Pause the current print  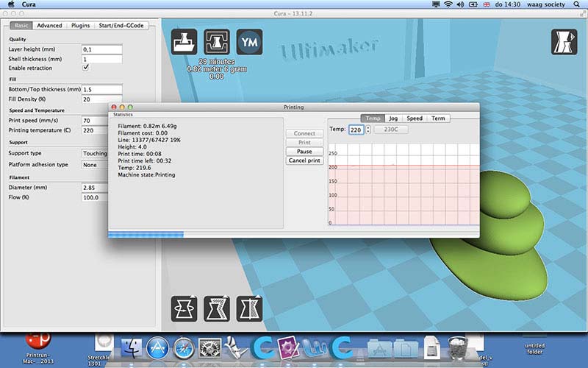point(304,152)
